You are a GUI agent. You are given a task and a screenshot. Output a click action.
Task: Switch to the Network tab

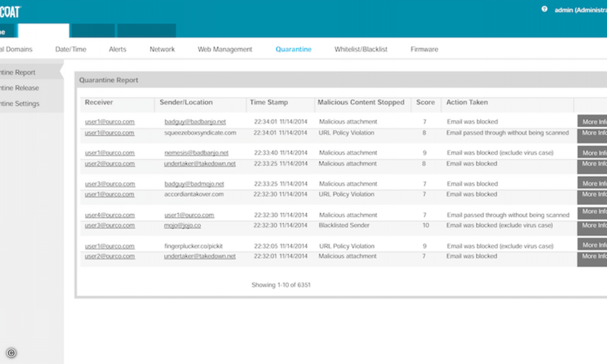click(x=162, y=50)
